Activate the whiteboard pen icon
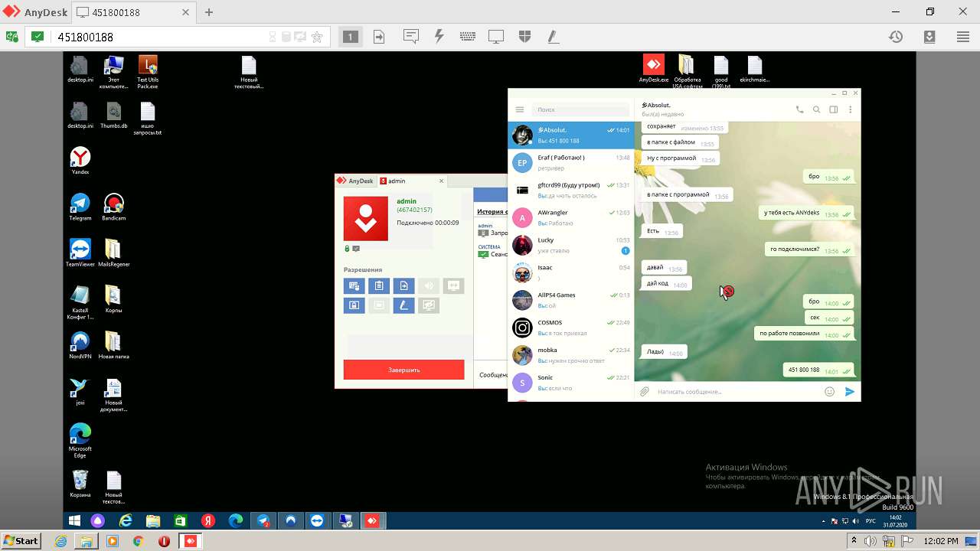This screenshot has width=980, height=551. click(553, 37)
